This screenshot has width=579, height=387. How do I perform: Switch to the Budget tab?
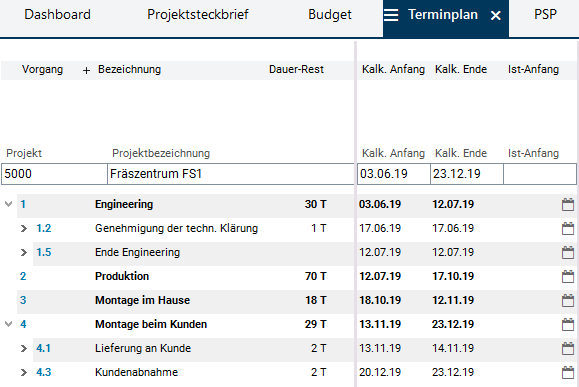[330, 15]
